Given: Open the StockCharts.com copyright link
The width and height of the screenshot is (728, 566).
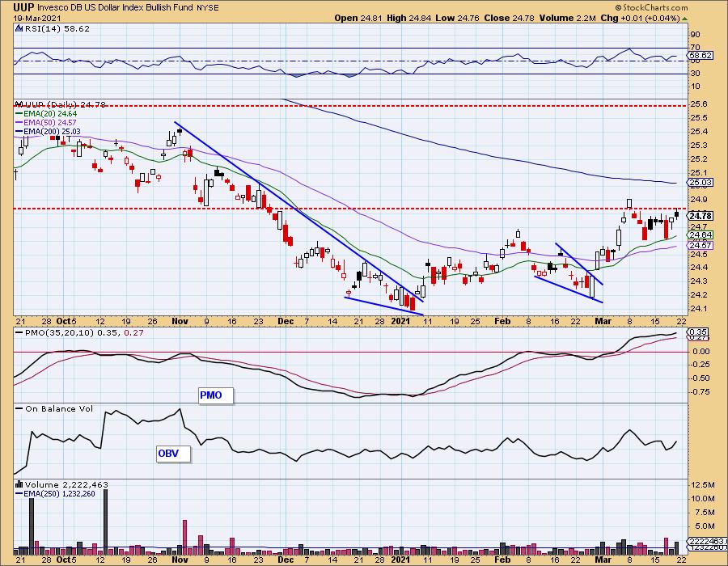Looking at the screenshot, I should [x=652, y=7].
